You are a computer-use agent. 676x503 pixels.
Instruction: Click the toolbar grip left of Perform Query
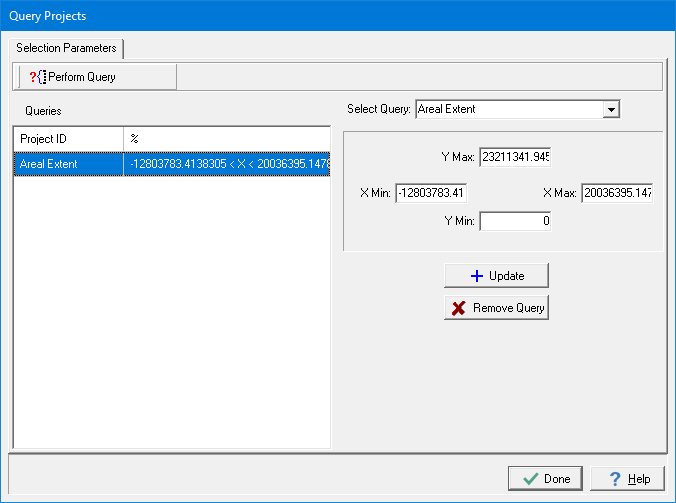[x=20, y=77]
